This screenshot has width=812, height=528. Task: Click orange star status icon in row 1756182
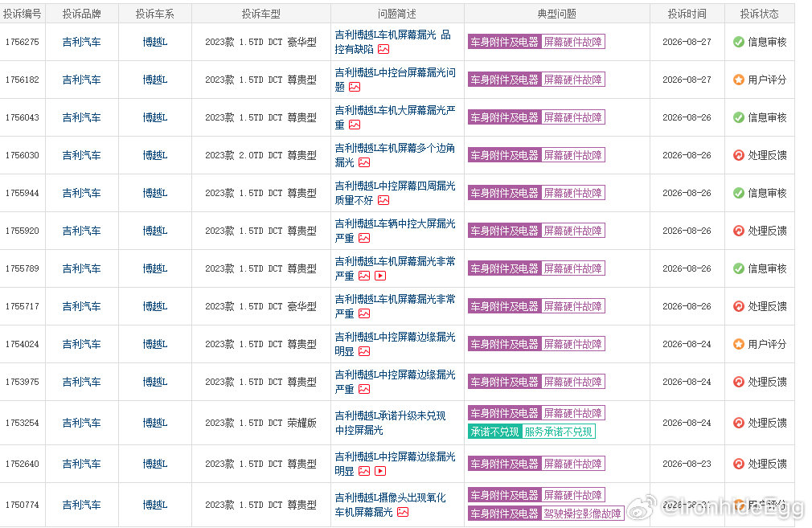pyautogui.click(x=739, y=80)
